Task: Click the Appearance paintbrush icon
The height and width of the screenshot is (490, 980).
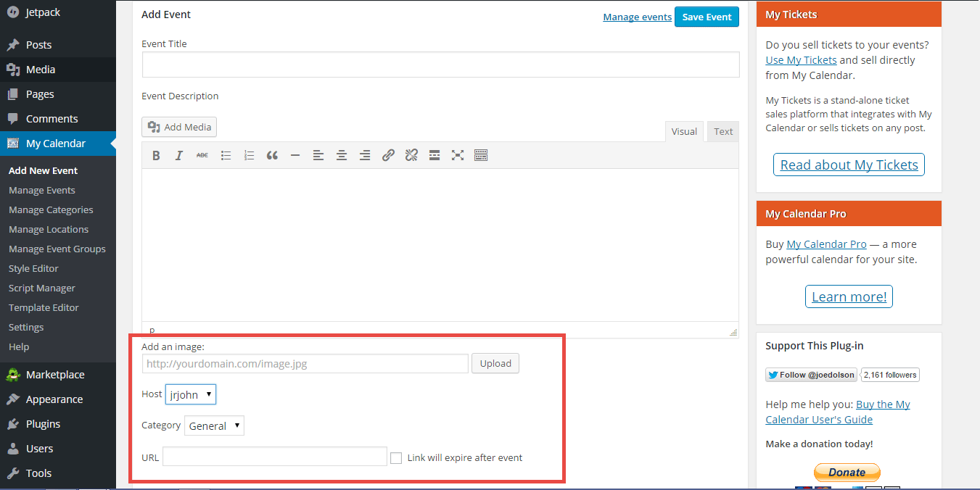Action: click(13, 399)
